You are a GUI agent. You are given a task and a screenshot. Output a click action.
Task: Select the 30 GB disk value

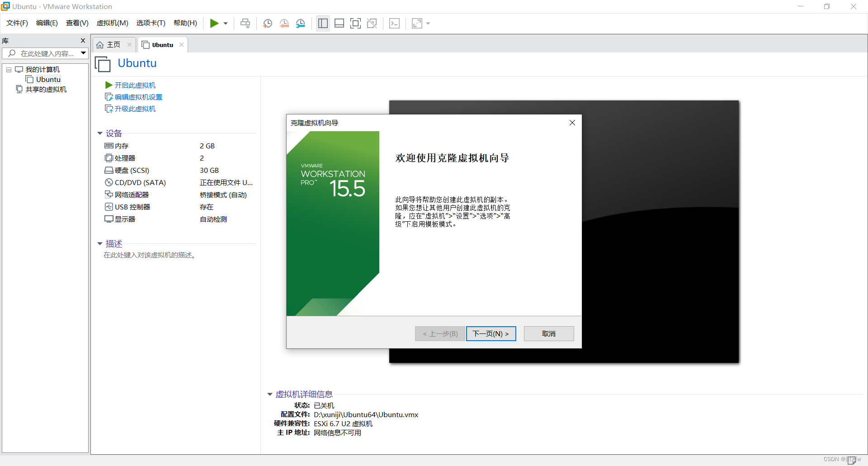(x=209, y=170)
